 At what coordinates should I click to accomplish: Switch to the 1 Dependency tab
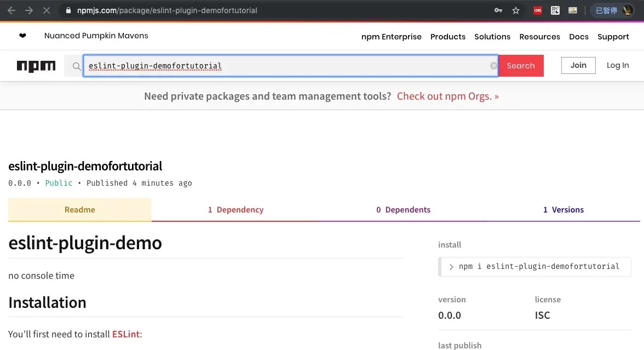235,209
